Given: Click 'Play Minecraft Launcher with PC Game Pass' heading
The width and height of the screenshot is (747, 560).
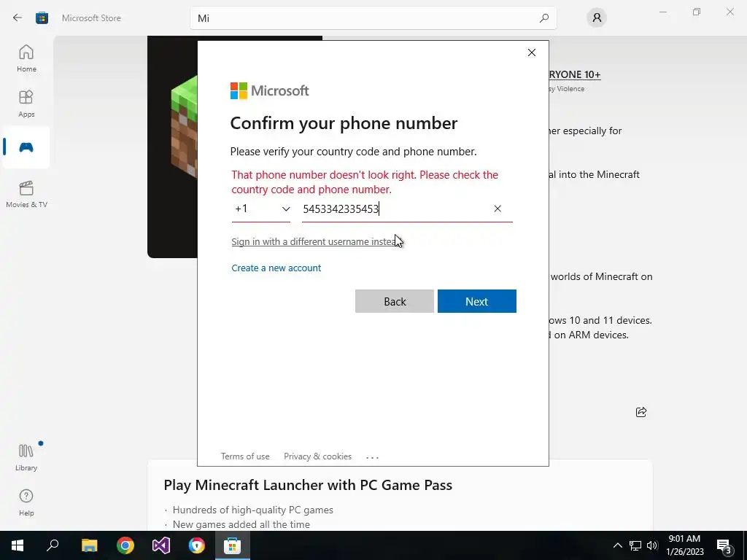Looking at the screenshot, I should pyautogui.click(x=308, y=485).
